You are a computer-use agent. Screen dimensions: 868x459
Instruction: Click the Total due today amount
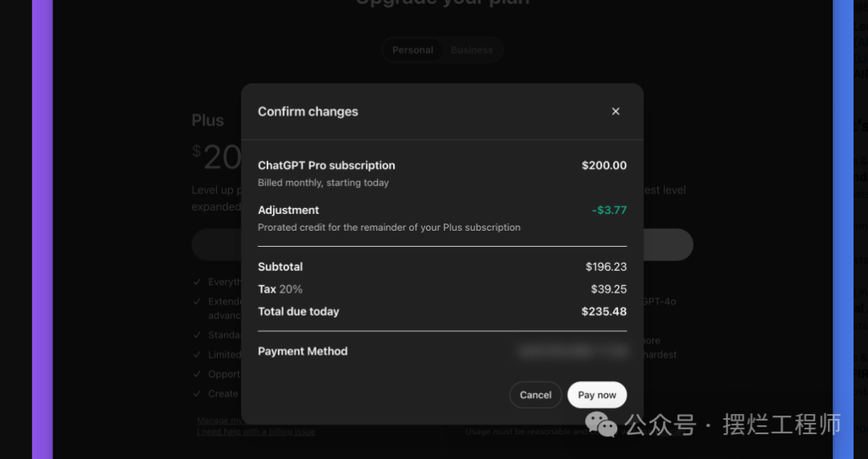coord(604,312)
